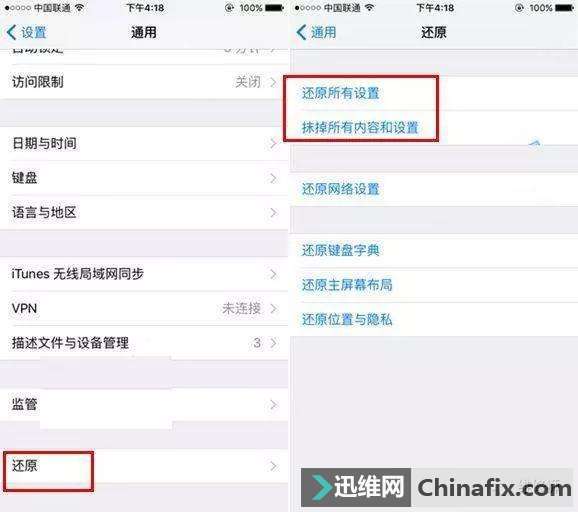Open the 监管 row

(x=144, y=404)
